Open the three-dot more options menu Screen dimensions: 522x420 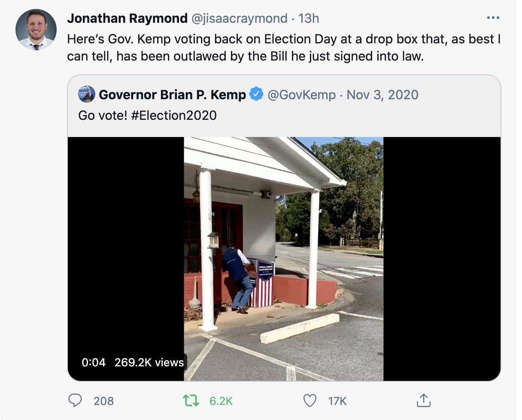tap(493, 18)
